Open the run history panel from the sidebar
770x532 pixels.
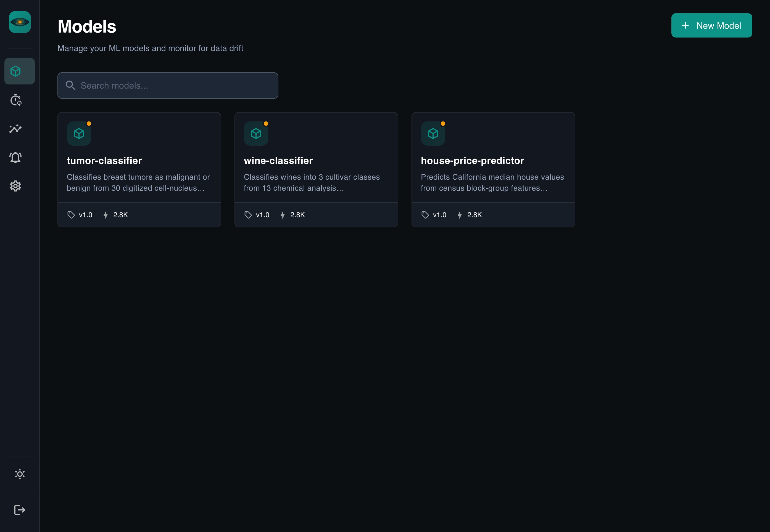(x=16, y=100)
